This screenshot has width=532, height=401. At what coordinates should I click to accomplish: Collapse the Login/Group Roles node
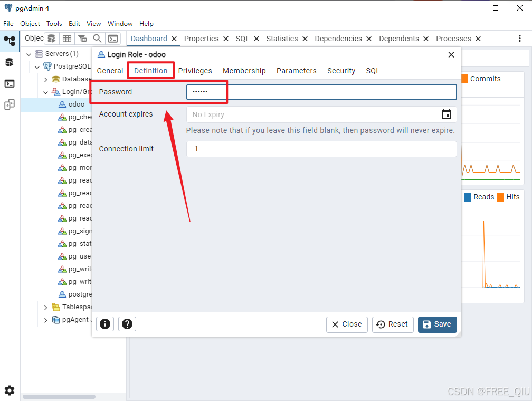pos(46,92)
